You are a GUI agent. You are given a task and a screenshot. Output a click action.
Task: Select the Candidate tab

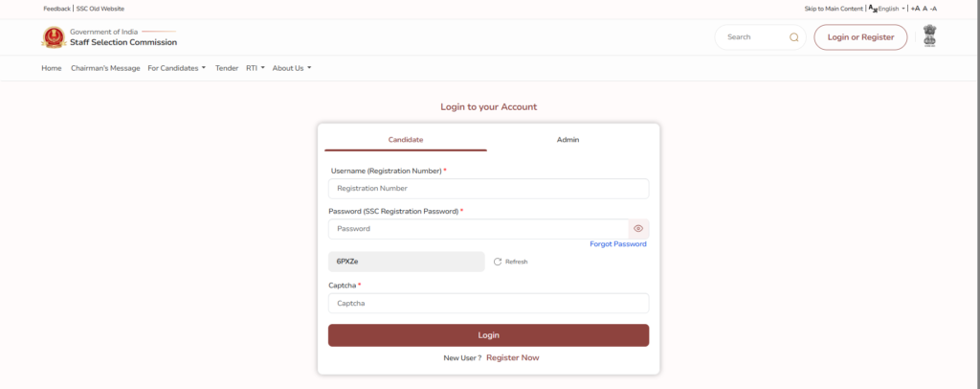pyautogui.click(x=406, y=140)
